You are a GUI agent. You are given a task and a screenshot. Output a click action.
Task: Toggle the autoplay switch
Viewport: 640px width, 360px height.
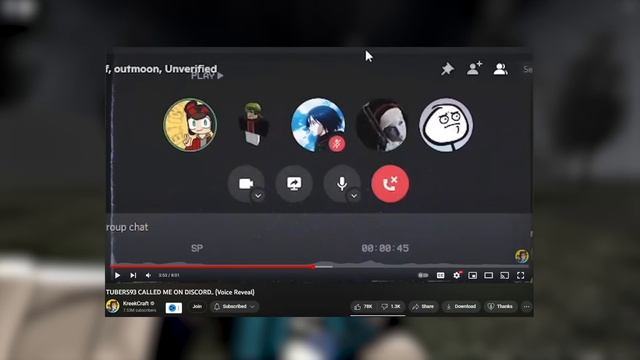pos(423,276)
